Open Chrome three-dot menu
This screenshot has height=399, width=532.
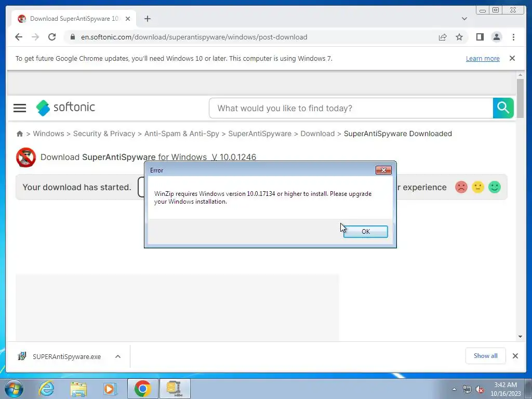[x=513, y=37]
